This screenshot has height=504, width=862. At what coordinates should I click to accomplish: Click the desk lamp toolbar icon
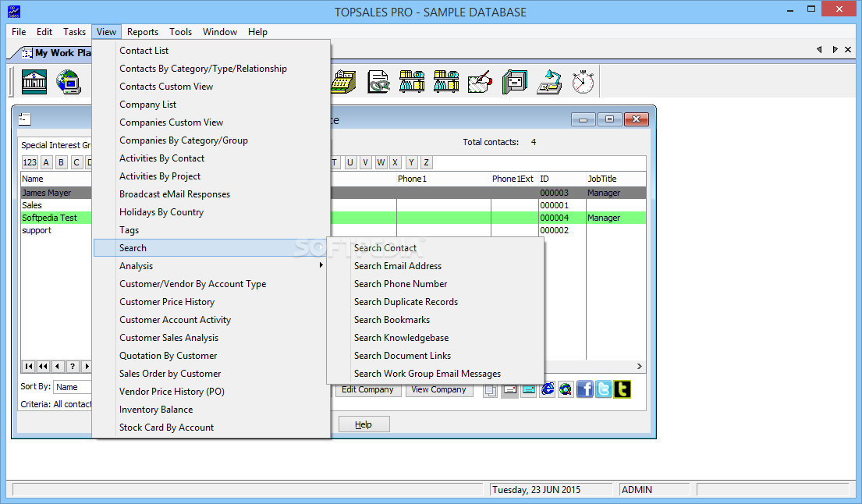[549, 82]
